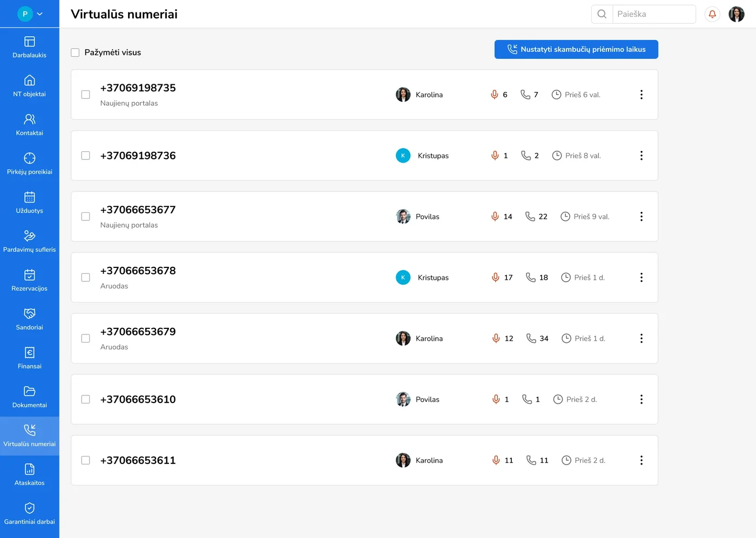Open options menu for +37066653611

point(641,460)
